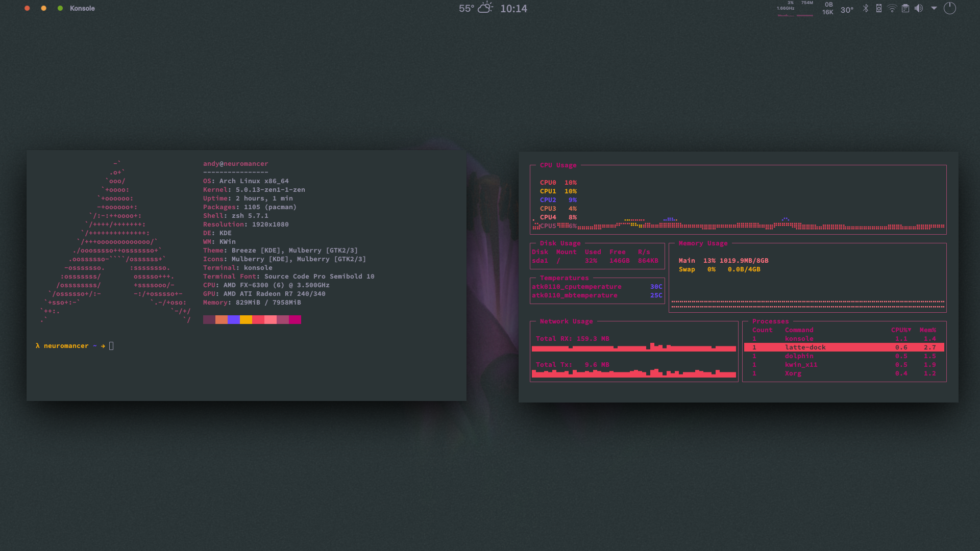Image resolution: width=980 pixels, height=551 pixels.
Task: Click the Main memory 1019.9MB/8GB line
Action: tap(723, 261)
